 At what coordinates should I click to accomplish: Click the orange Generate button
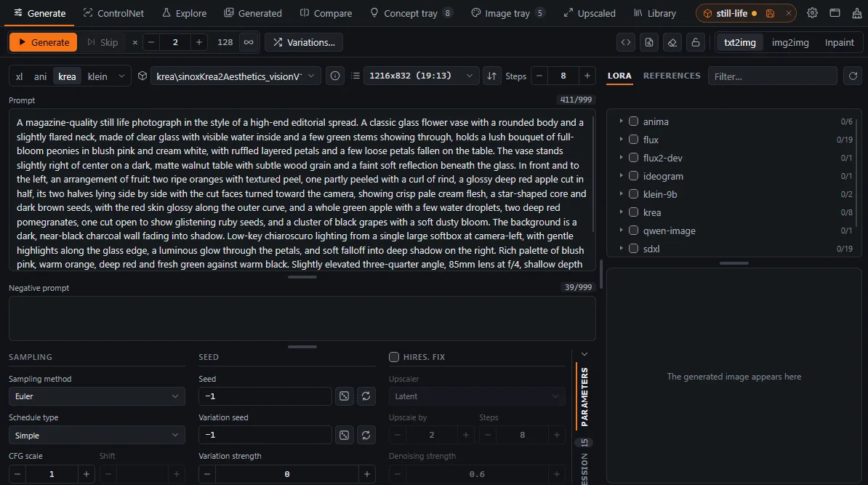click(43, 42)
